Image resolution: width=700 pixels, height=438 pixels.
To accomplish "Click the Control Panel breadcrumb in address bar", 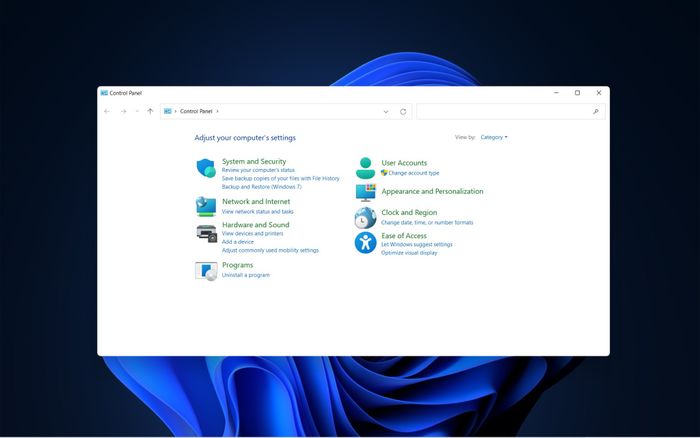I will (196, 111).
